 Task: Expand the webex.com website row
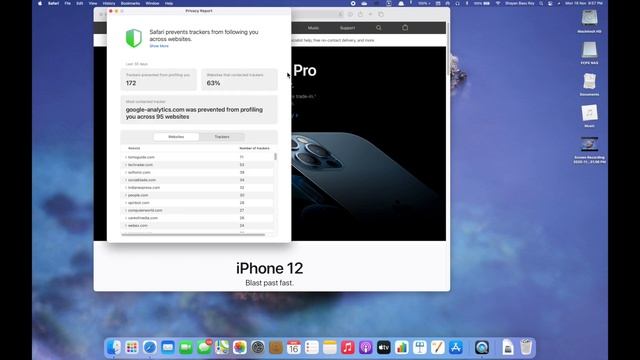click(126, 226)
